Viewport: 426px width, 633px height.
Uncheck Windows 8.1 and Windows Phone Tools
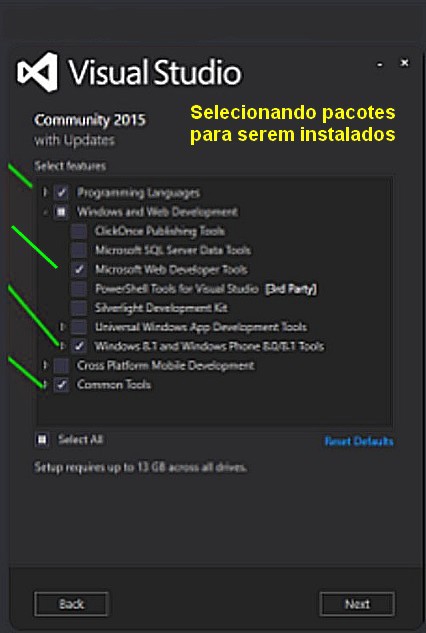(x=79, y=346)
